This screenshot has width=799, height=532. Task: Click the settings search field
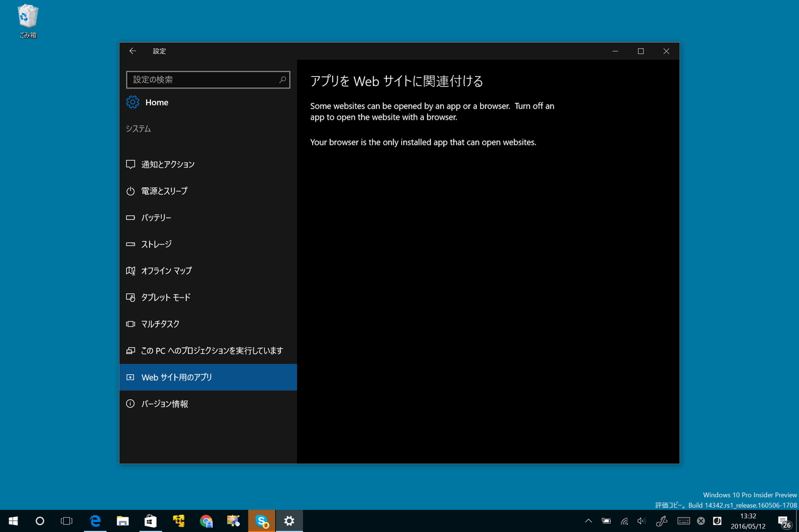tap(208, 80)
